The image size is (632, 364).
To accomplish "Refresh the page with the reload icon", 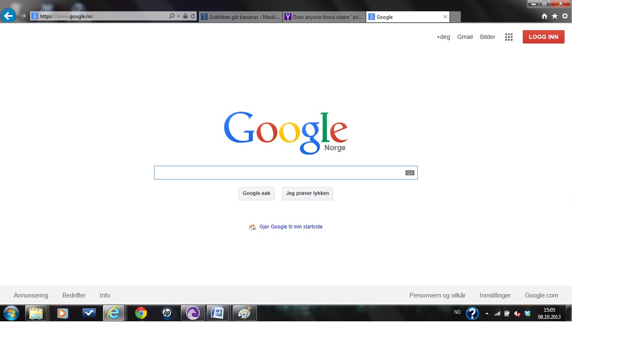I will 193,16.
